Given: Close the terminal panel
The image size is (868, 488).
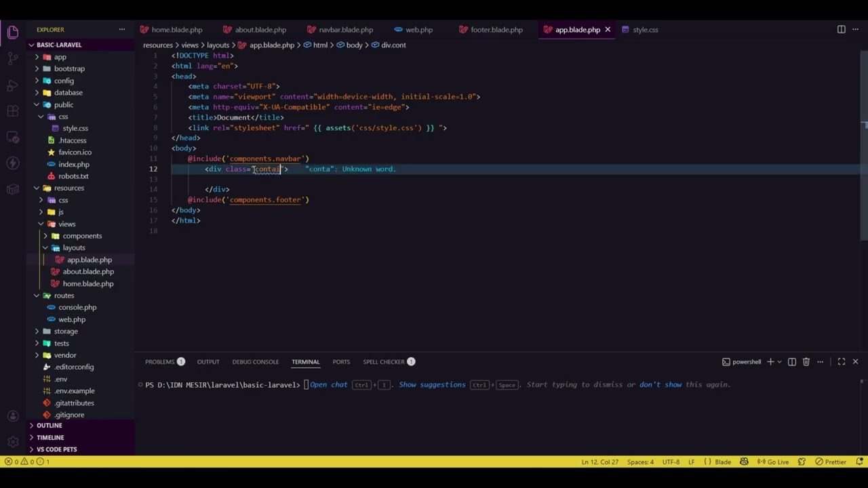Looking at the screenshot, I should [x=855, y=362].
